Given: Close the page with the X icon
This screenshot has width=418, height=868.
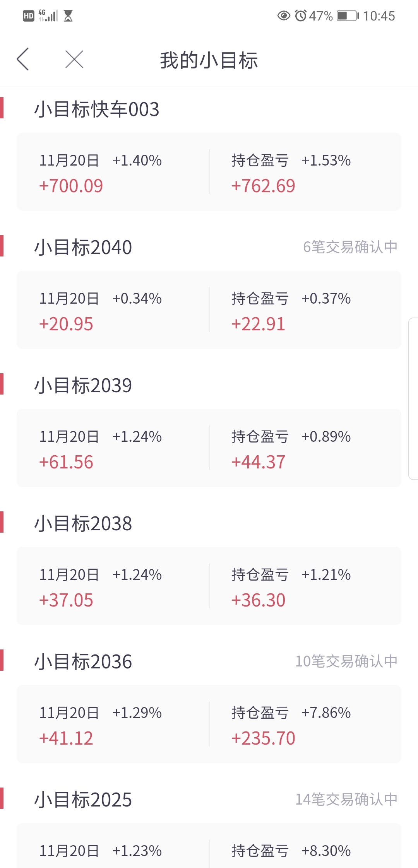Looking at the screenshot, I should click(74, 59).
